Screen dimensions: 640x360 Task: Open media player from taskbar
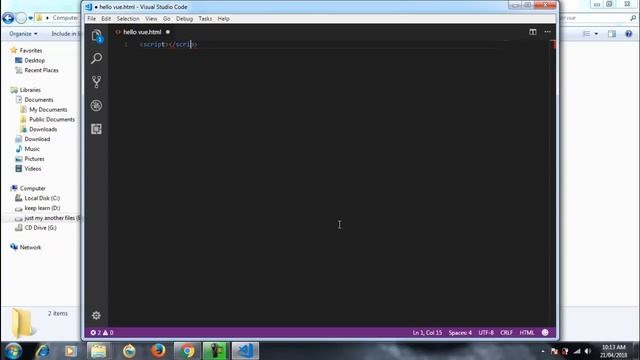(71, 351)
